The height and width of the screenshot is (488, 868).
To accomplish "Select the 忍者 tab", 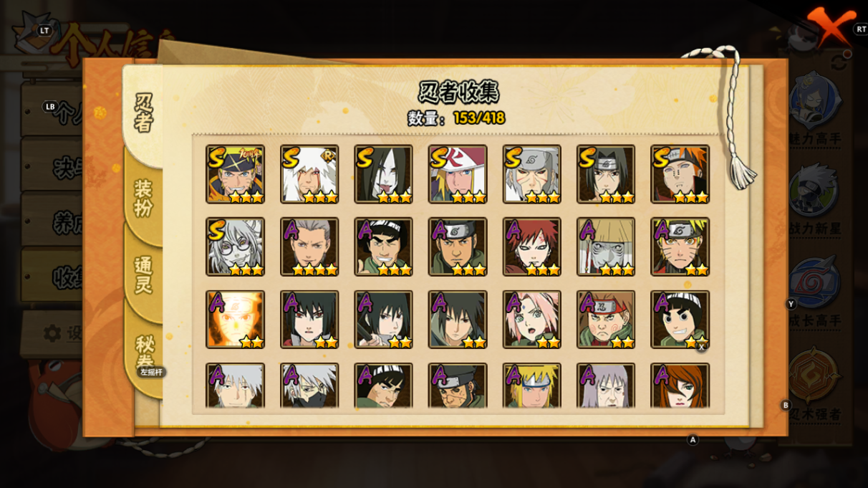I will tap(143, 112).
